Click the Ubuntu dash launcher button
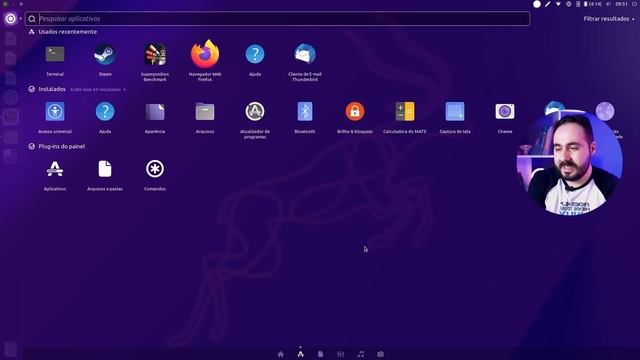Viewport: 640px width, 360px height. coord(11,19)
